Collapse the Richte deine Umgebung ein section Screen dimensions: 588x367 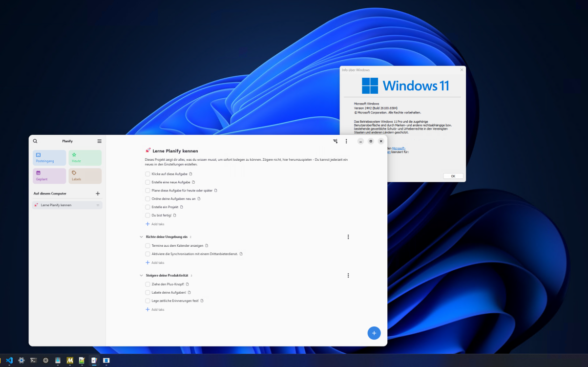coord(141,237)
